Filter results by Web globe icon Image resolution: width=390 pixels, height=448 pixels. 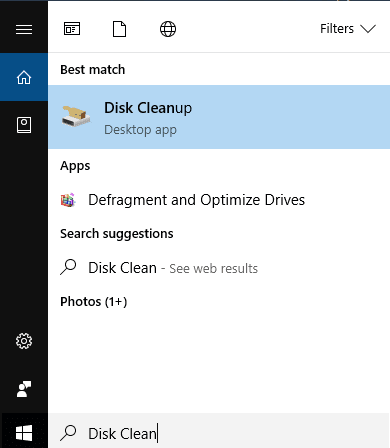168,29
